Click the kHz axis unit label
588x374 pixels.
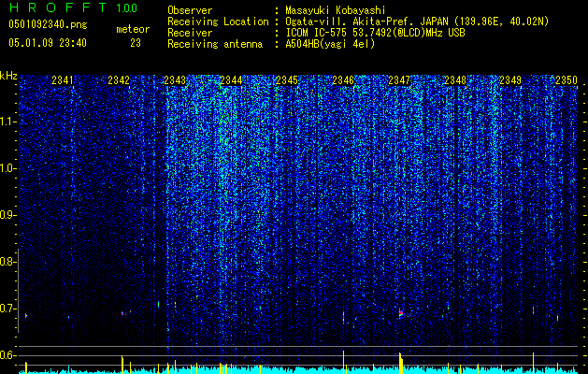[x=8, y=76]
